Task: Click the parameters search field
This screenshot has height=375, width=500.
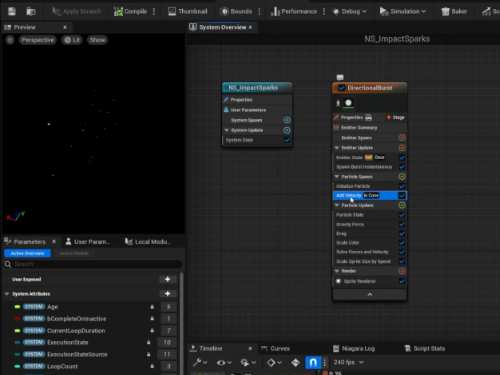Action: (93, 264)
